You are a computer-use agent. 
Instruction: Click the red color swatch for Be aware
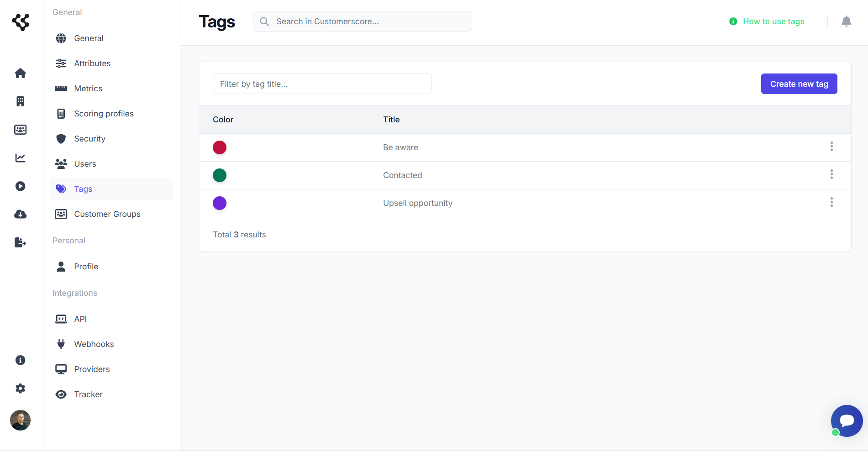[x=220, y=147]
